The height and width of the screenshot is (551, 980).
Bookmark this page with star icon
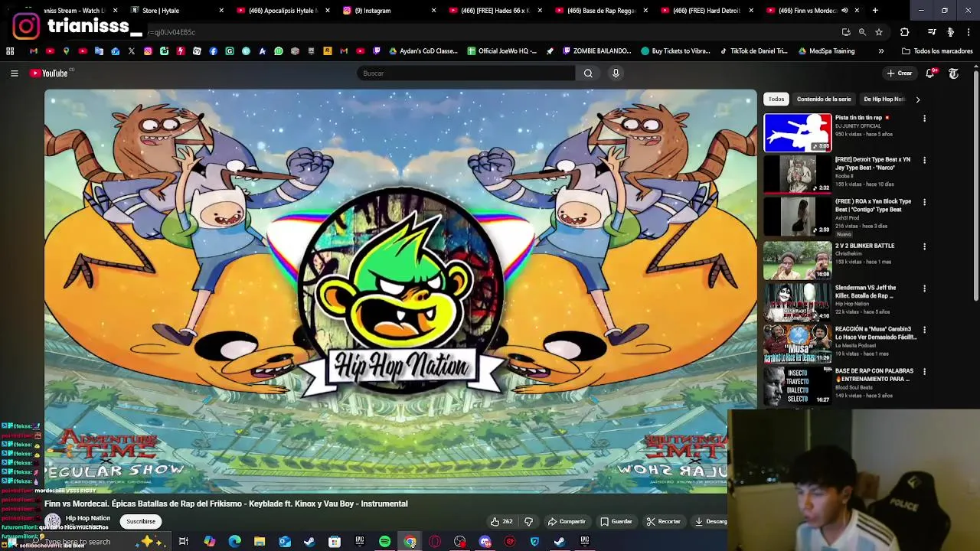(879, 32)
